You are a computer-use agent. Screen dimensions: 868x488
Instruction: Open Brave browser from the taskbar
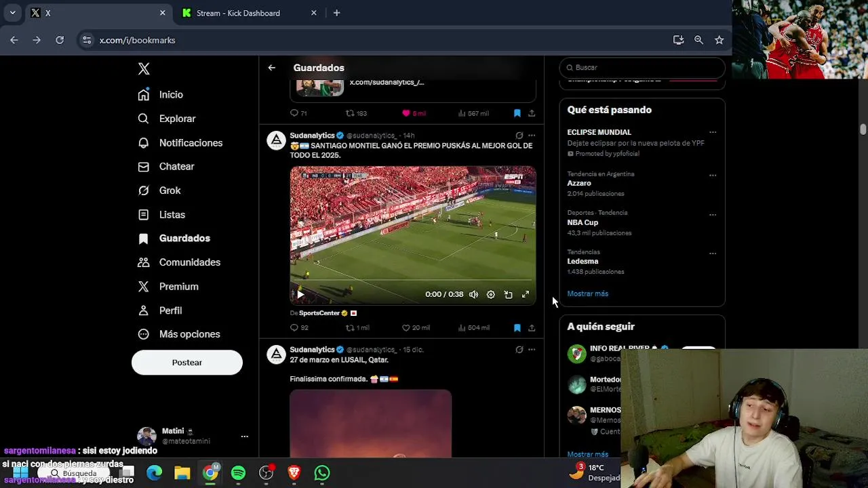pyautogui.click(x=294, y=473)
